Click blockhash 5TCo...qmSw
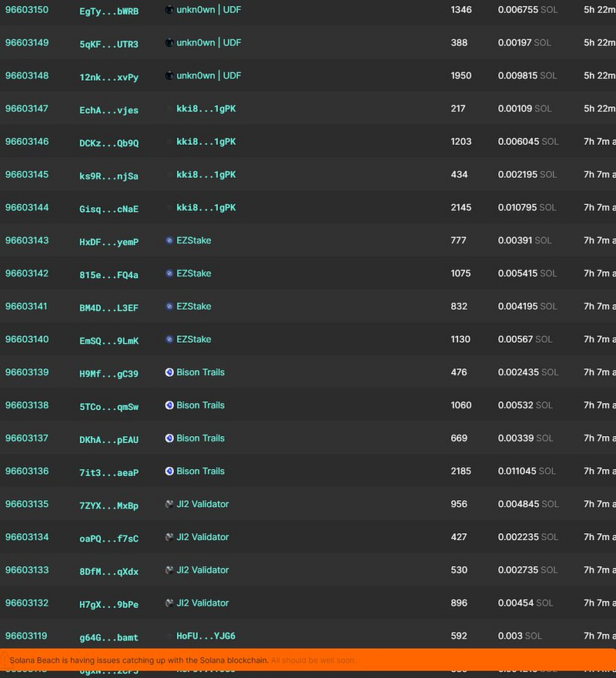This screenshot has height=678, width=616. tap(109, 407)
